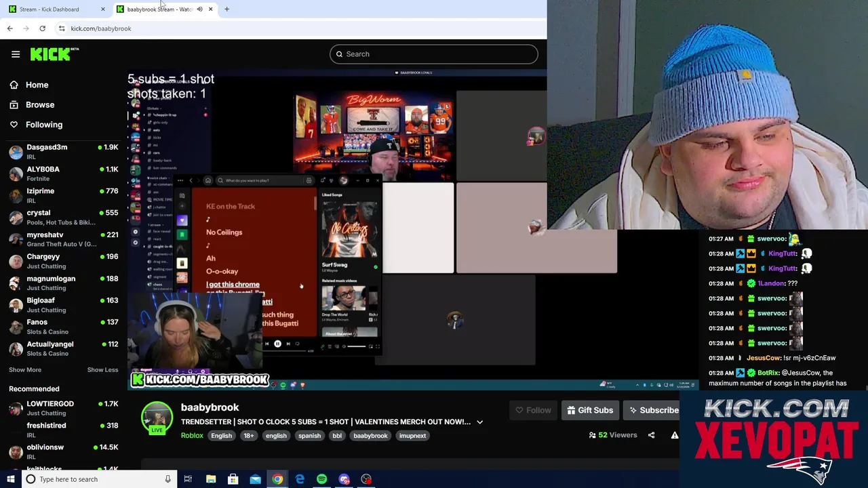
Task: View site information icon in address bar
Action: 62,28
